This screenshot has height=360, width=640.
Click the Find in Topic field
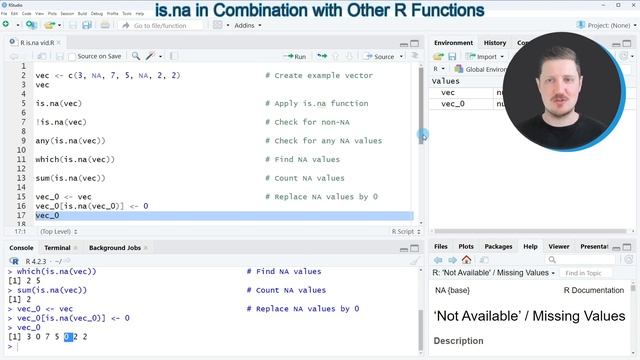point(584,273)
